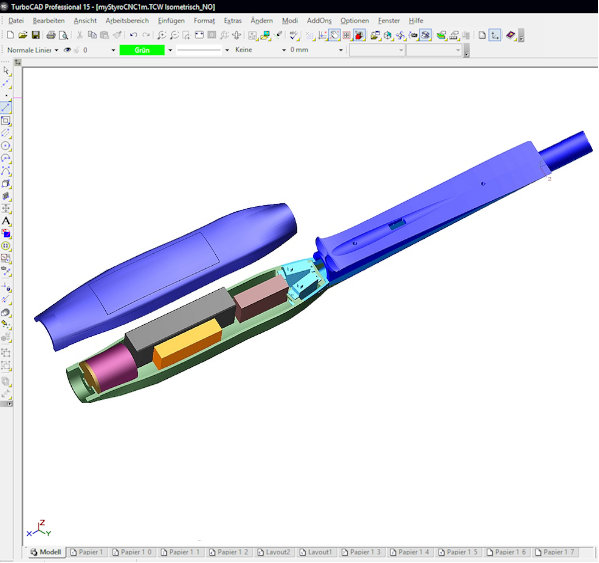Print the drawing via the printer icon
The height and width of the screenshot is (563, 599).
tap(51, 35)
